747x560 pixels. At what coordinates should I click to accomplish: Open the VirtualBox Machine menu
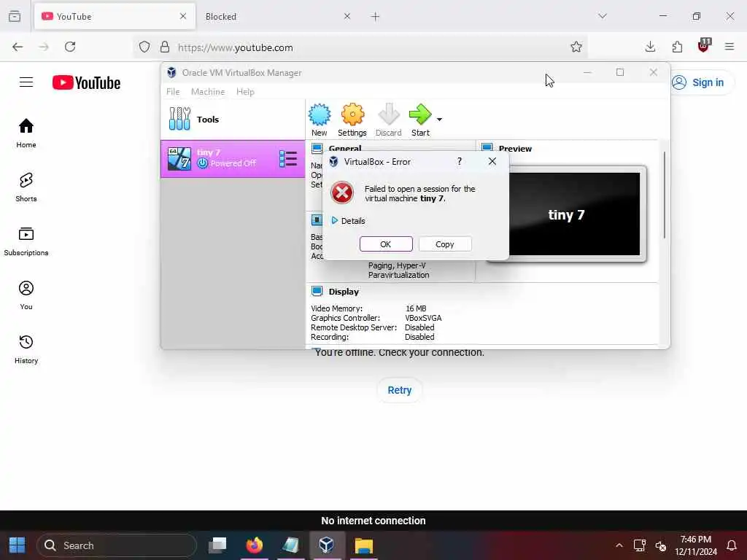[208, 91]
